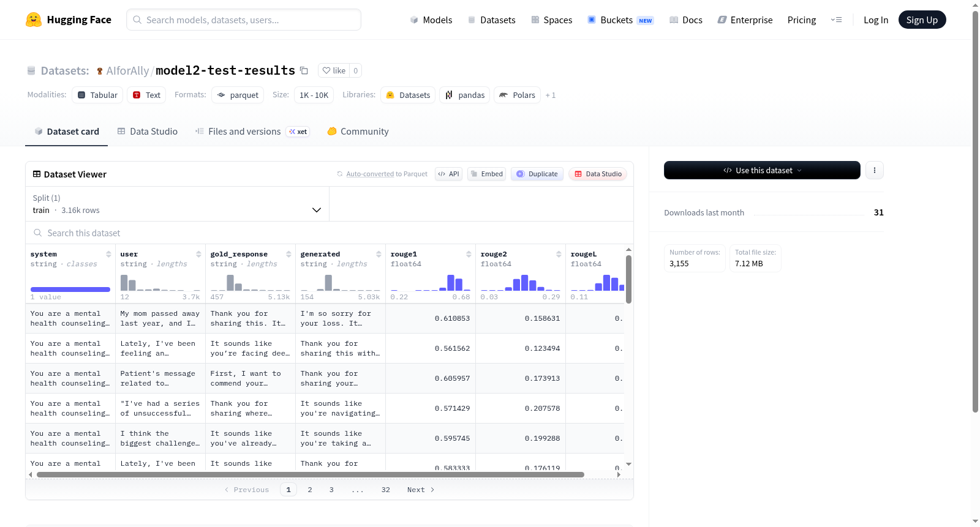
Task: Expand the navigation more-options menu icon
Action: coord(836,20)
